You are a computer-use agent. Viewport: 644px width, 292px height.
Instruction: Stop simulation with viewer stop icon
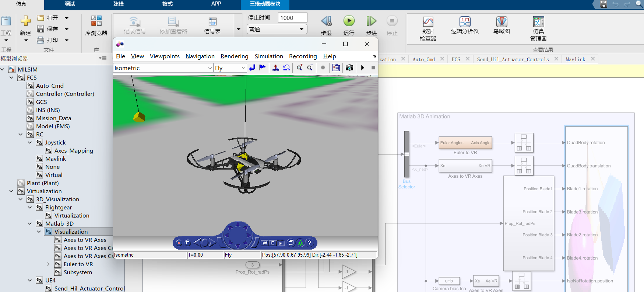tap(373, 67)
